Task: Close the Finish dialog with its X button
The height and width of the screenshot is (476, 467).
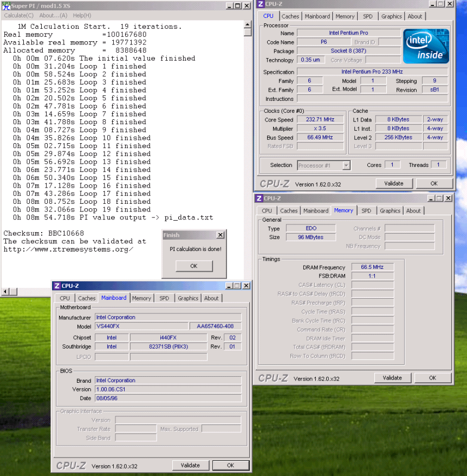Action: pos(219,235)
